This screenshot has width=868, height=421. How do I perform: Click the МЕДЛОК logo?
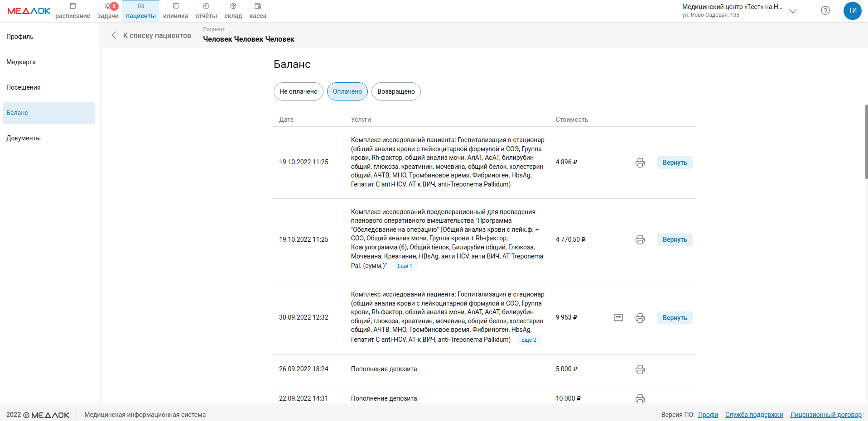(29, 11)
